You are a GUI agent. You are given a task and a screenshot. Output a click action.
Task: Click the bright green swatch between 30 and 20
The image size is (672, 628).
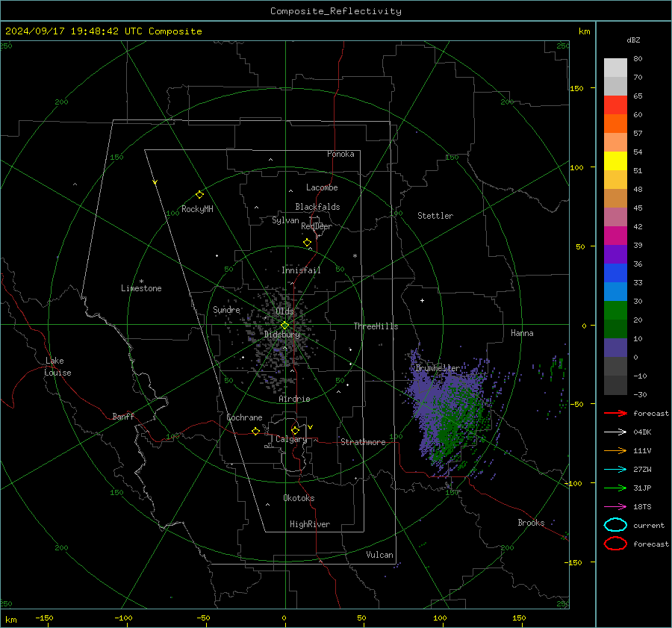(615, 310)
